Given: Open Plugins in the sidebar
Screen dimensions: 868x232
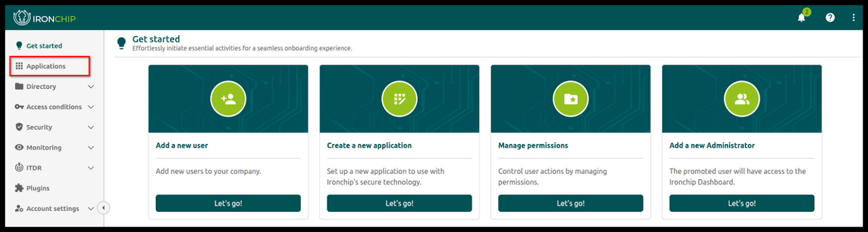Looking at the screenshot, I should [x=38, y=189].
